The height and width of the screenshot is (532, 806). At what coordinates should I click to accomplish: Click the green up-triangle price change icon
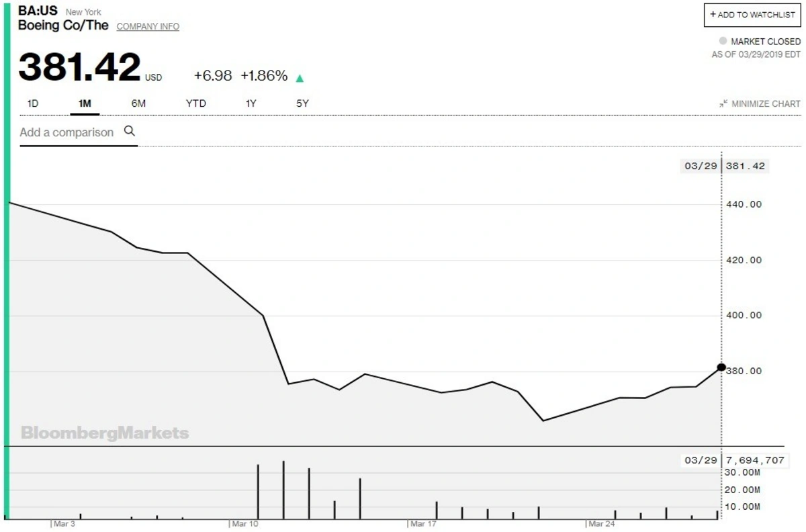point(300,78)
